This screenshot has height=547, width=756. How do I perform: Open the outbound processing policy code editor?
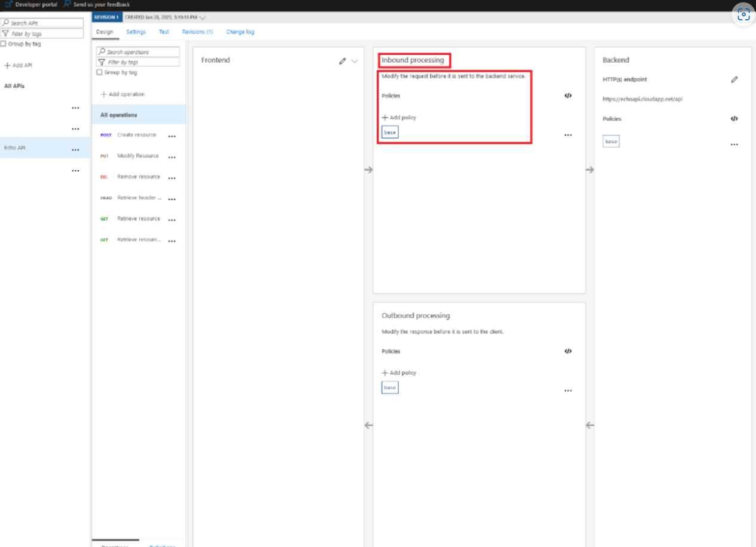pos(567,351)
